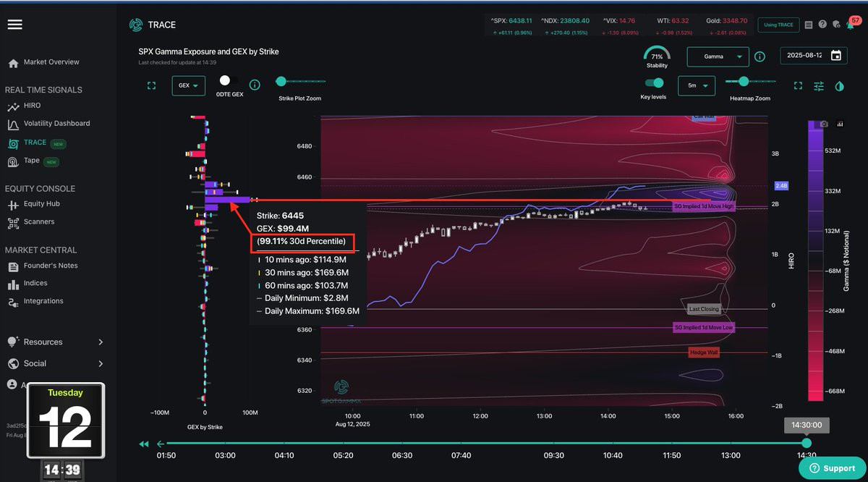Click the camera snapshot icon on chart
This screenshot has height=482, width=868.
[824, 124]
